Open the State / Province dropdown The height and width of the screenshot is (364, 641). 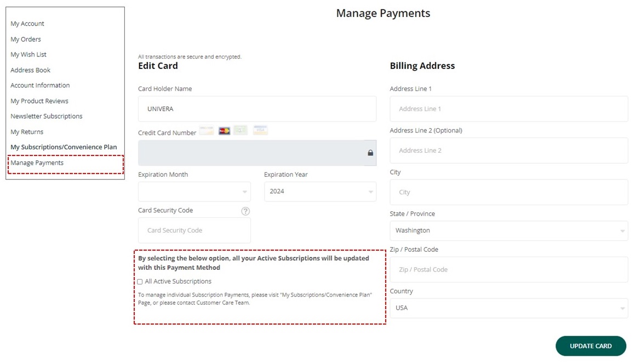click(x=508, y=231)
